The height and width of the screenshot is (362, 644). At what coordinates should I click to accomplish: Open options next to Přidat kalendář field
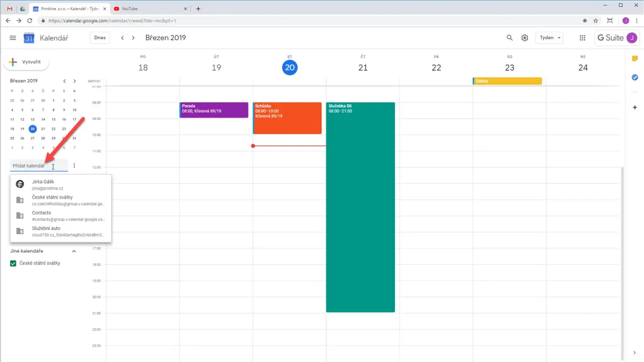[74, 166]
